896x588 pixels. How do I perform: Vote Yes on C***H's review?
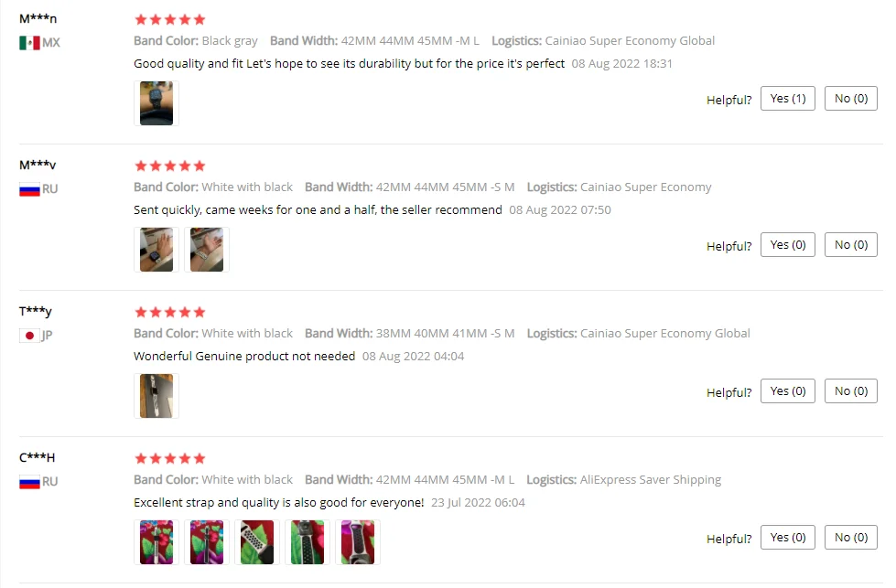787,537
